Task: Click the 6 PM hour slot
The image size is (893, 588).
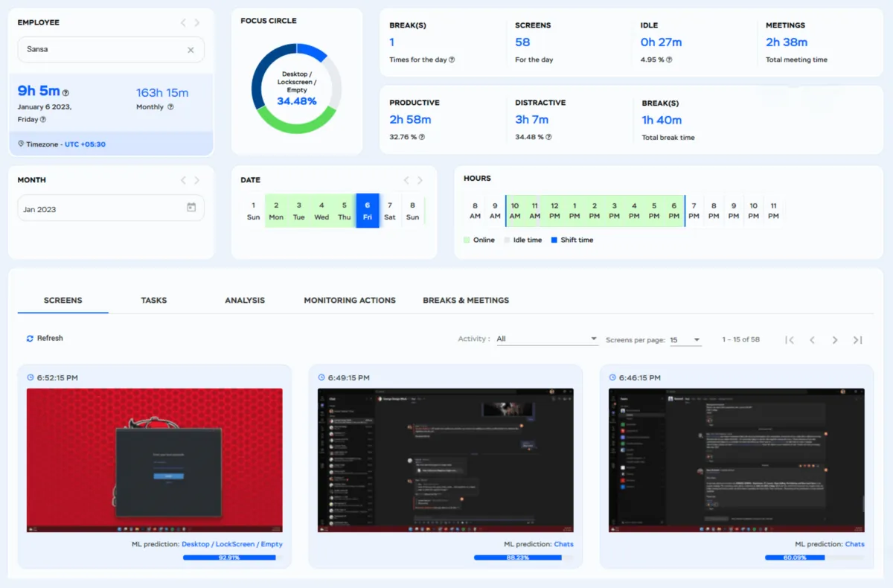Action: 673,211
